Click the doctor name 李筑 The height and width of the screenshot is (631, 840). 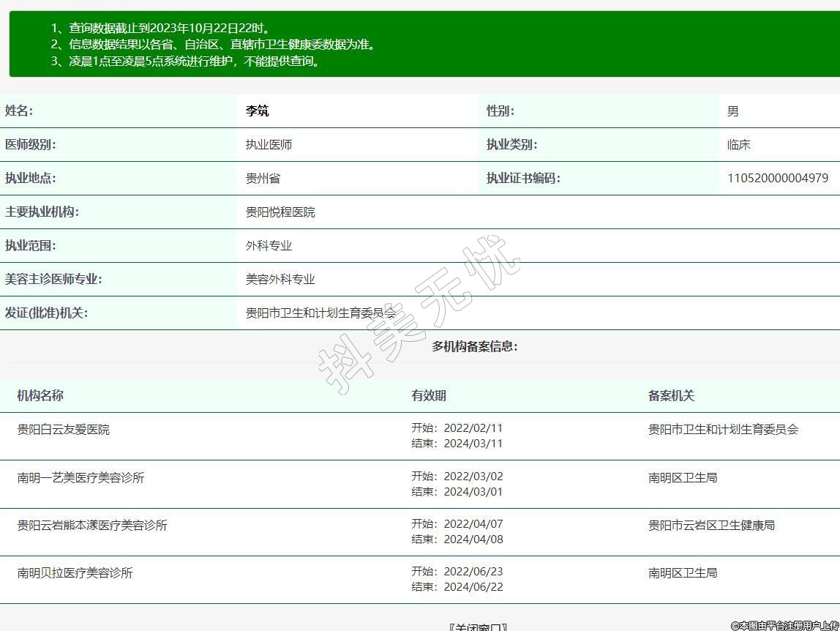(x=257, y=111)
